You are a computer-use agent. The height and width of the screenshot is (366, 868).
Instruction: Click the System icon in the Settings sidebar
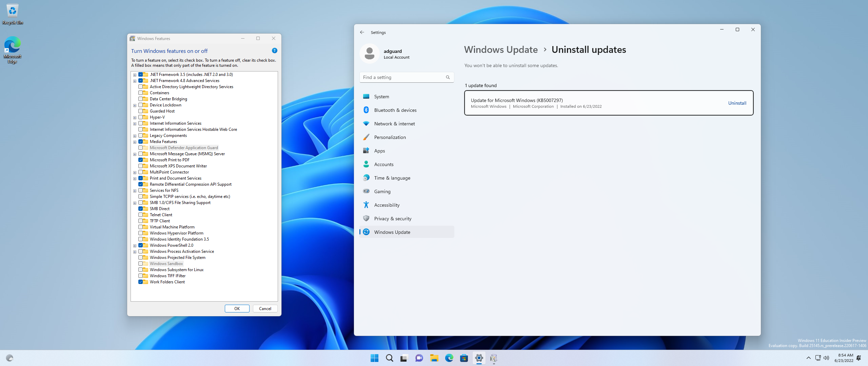click(x=366, y=97)
